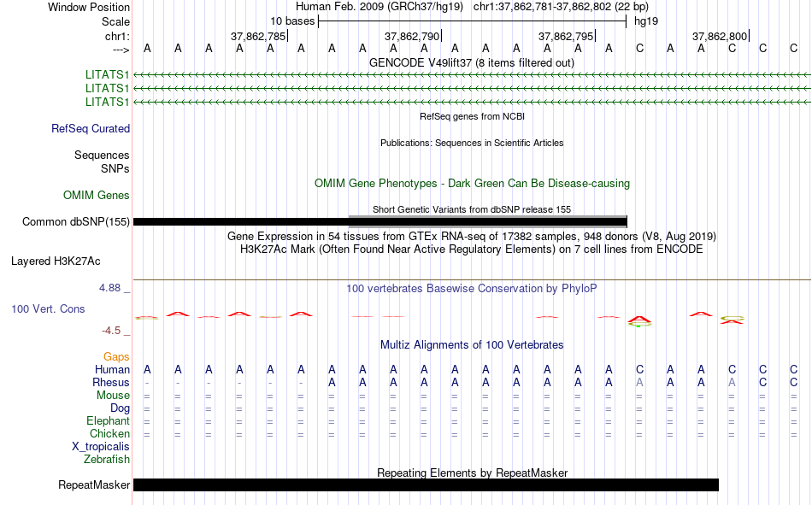
Task: Select the black Common dbSNP variant bar
Action: [x=380, y=223]
